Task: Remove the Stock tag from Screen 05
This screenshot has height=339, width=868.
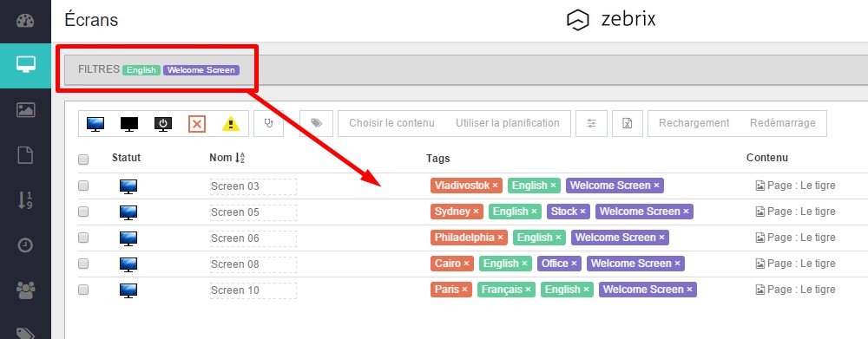Action: pos(582,212)
